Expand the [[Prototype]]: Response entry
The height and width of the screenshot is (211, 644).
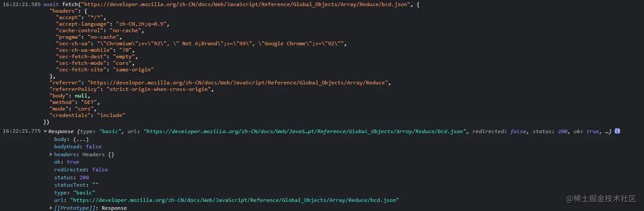(51, 208)
